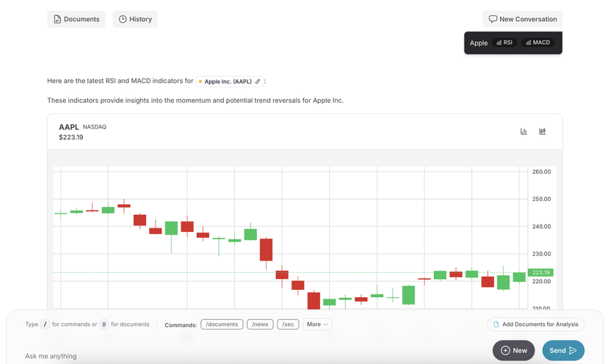Click the New button with plus icon

click(x=513, y=351)
